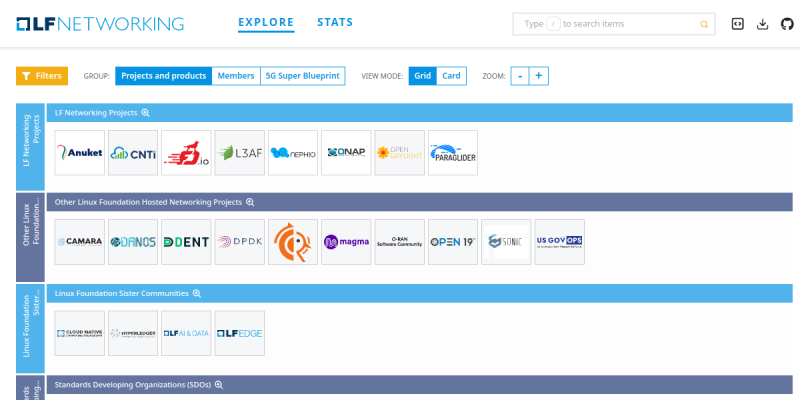Focus the search items field
This screenshot has width=800, height=400.
614,24
